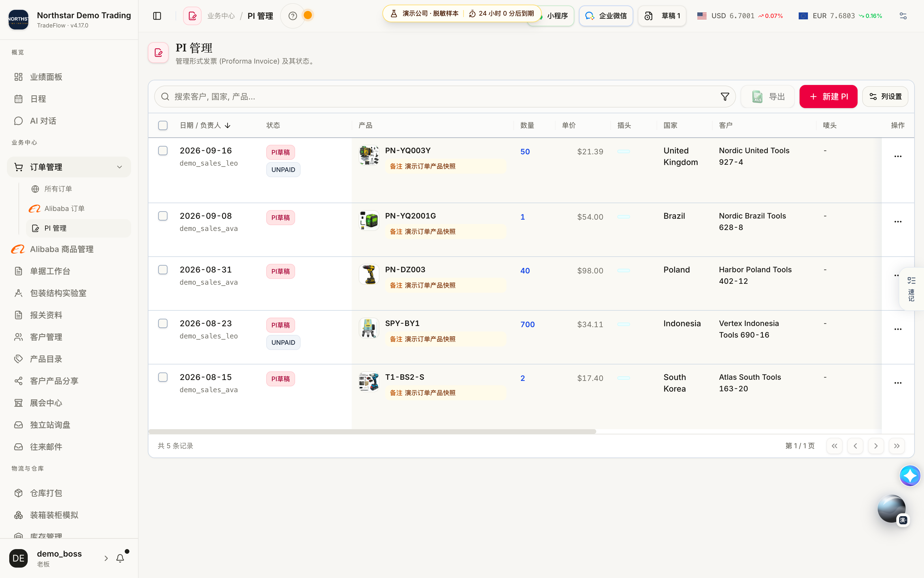Open the help question-mark icon
Viewport: 924px width, 578px height.
(x=293, y=16)
